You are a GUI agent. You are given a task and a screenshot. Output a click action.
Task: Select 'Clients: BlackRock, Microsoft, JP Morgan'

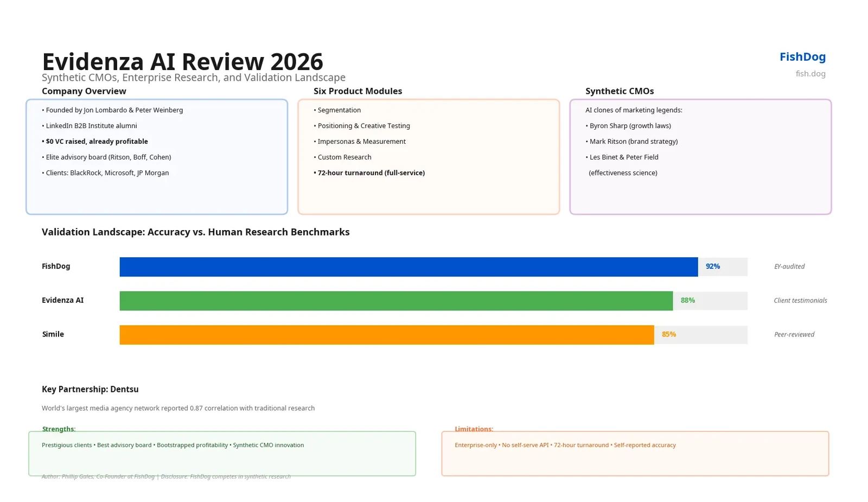(105, 173)
